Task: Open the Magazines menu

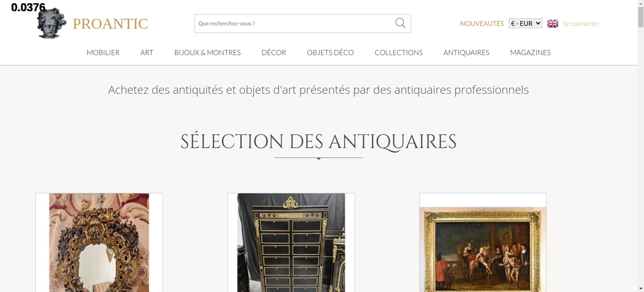Action: coord(530,52)
